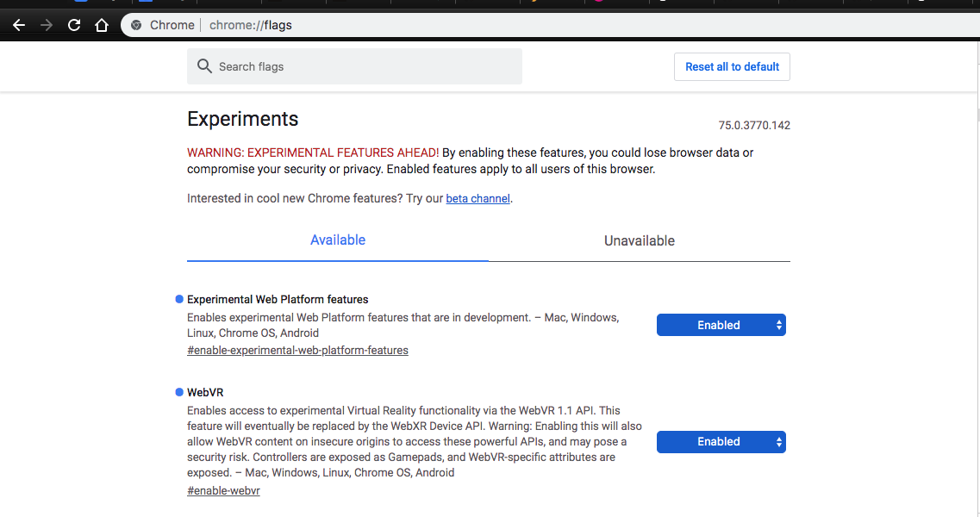Viewport: 980px width, 517px height.
Task: Click the Experimental Web Platform features title
Action: point(278,300)
